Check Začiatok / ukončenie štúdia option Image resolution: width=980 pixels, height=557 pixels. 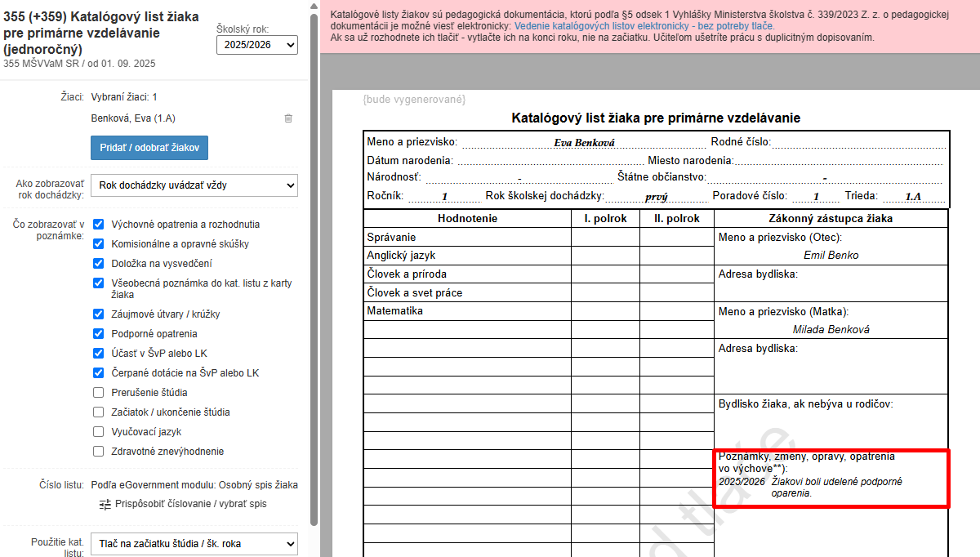(x=98, y=412)
